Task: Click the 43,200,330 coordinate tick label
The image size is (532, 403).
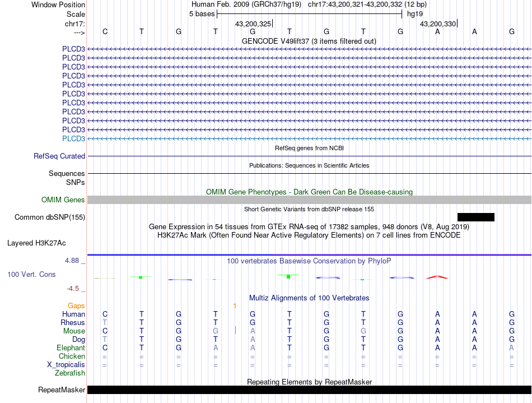Action: pos(438,24)
